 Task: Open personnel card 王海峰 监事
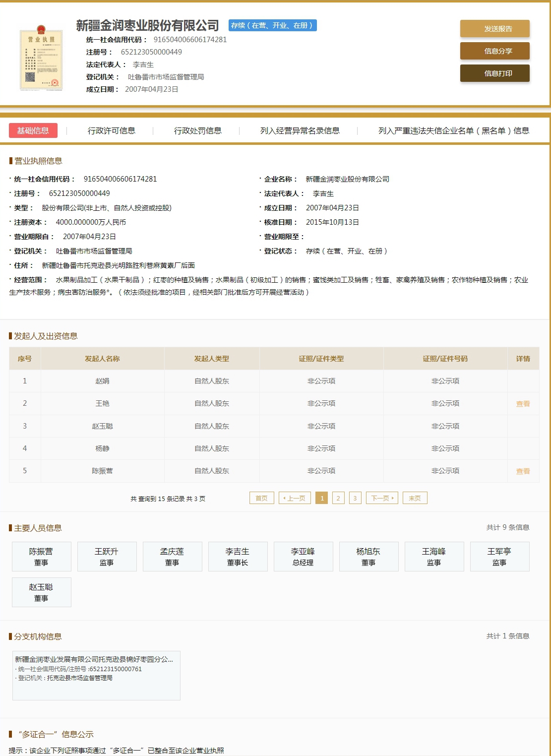pos(434,557)
